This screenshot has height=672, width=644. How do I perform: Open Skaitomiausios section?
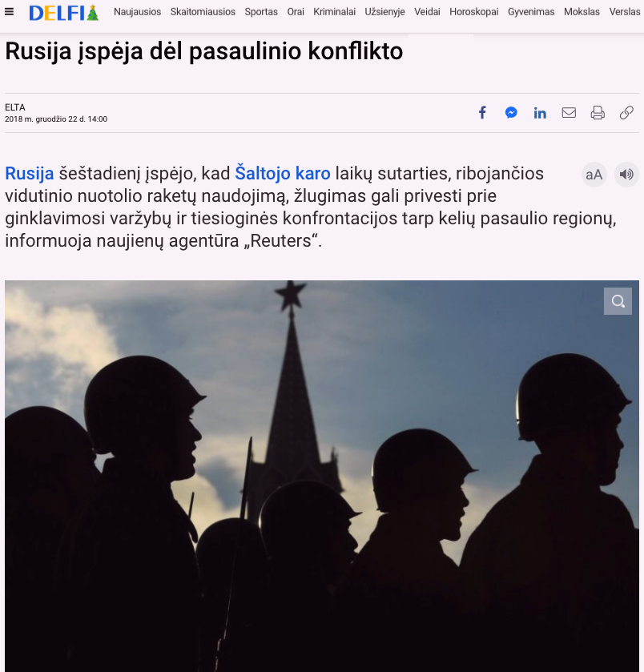[x=203, y=12]
